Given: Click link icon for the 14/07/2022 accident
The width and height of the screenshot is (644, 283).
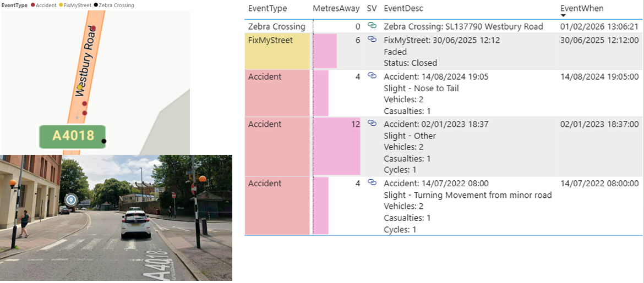Looking at the screenshot, I should pos(372,183).
